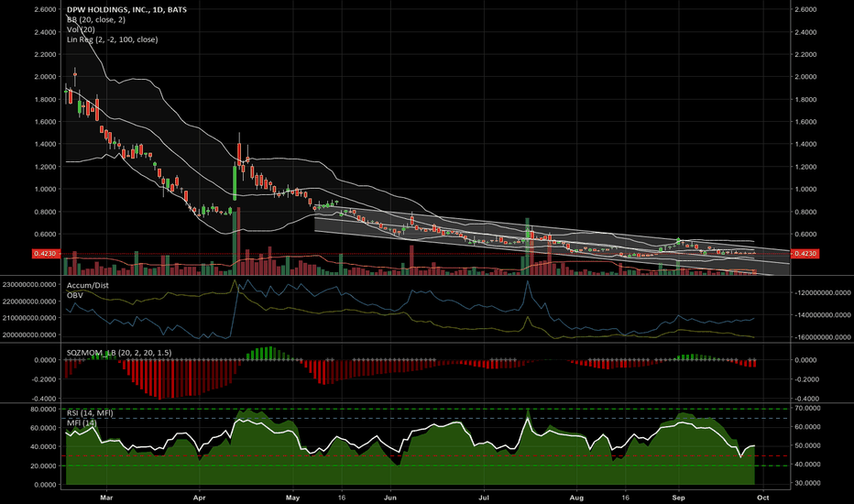Viewport: 854px width, 504px height.
Task: Click the -0.4000 value on left momentum axis
Action: pos(44,399)
